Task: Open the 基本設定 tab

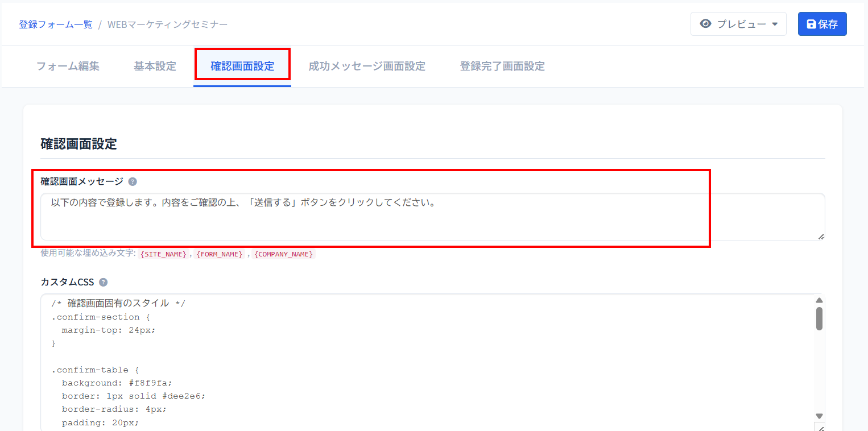Action: click(x=155, y=66)
